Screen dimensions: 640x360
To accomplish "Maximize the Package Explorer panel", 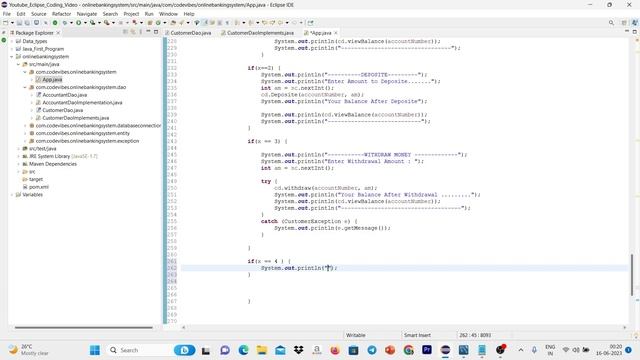I will 156,32.
